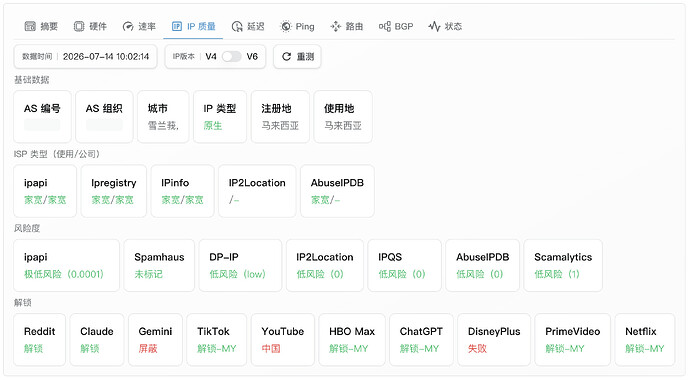The height and width of the screenshot is (380, 690).
Task: Click the IPQS 低风险 card
Action: (x=404, y=265)
